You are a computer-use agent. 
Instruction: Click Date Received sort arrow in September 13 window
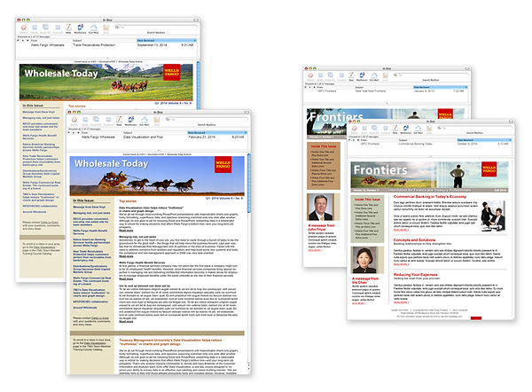[x=195, y=41]
